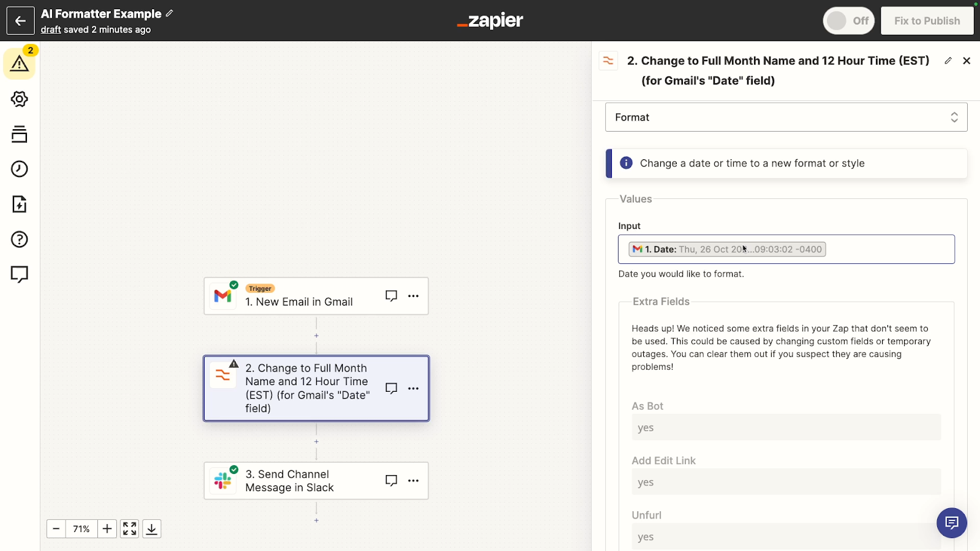Open the Zap details file-bolt icon
The height and width of the screenshot is (551, 980).
click(20, 204)
